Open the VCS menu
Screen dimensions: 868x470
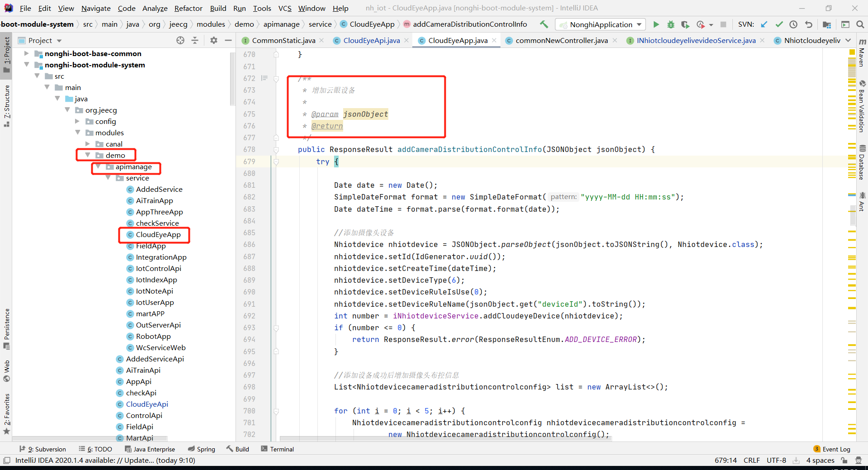285,8
